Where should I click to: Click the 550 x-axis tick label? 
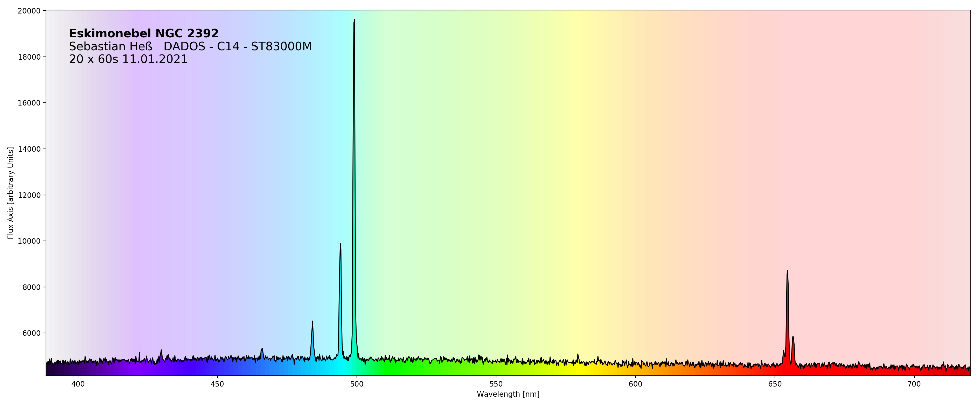(x=496, y=384)
